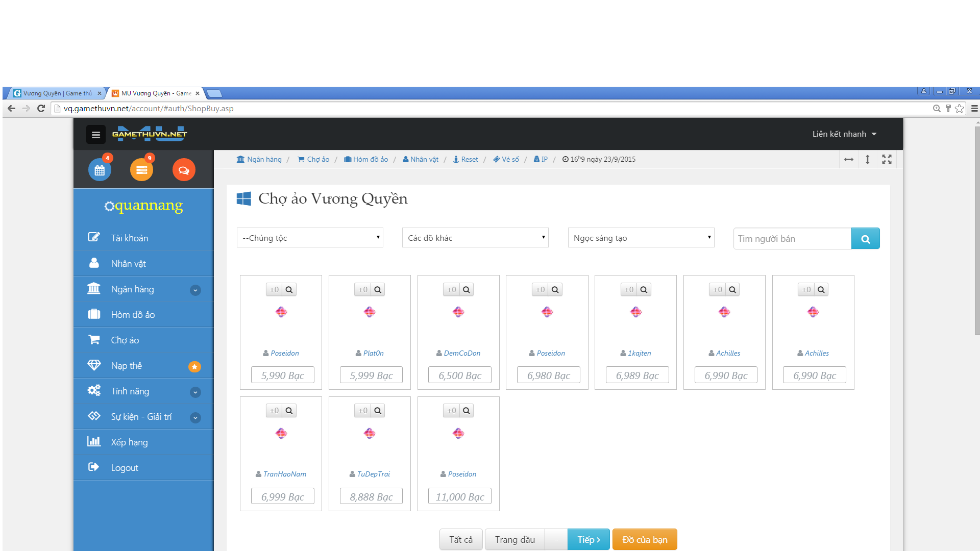
Task: Select Hòm đồ ảo in sidebar
Action: pyautogui.click(x=133, y=315)
